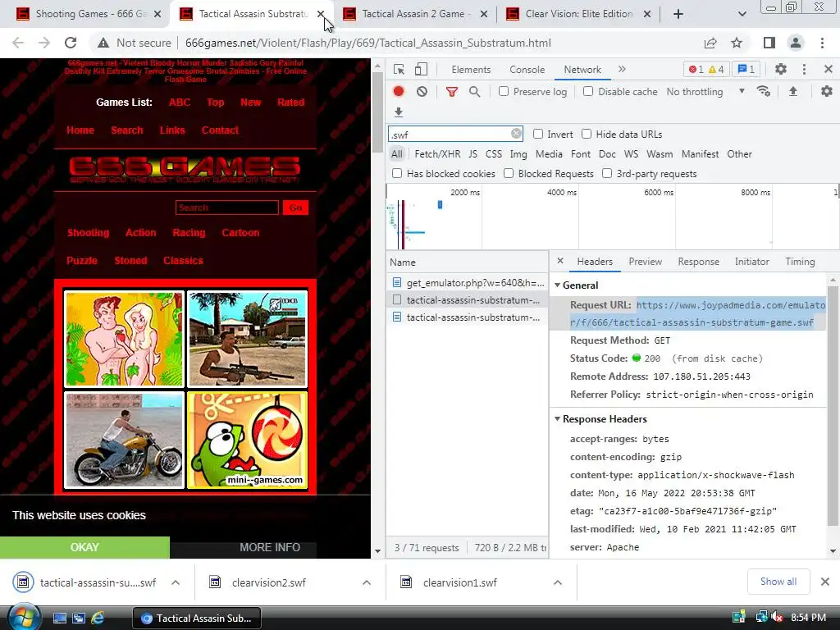Screen dimensions: 840x630
Task: Enable Disable cache checkbox
Action: [588, 91]
